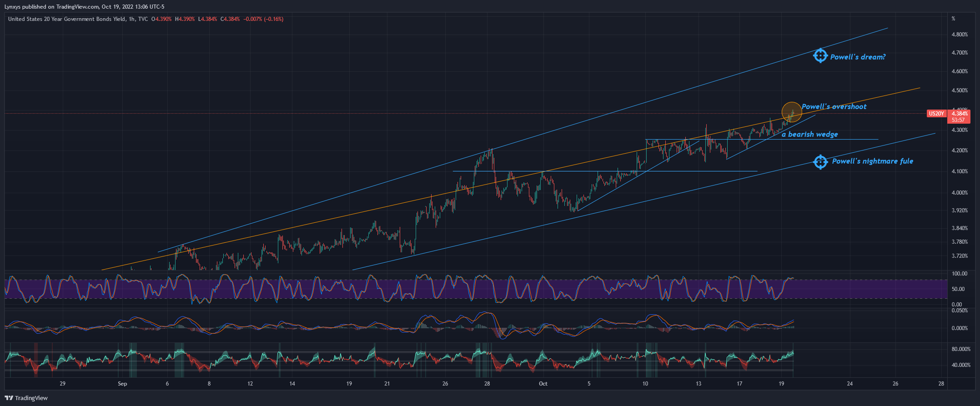
Task: Click the 3.920% price axis label
Action: pos(960,211)
